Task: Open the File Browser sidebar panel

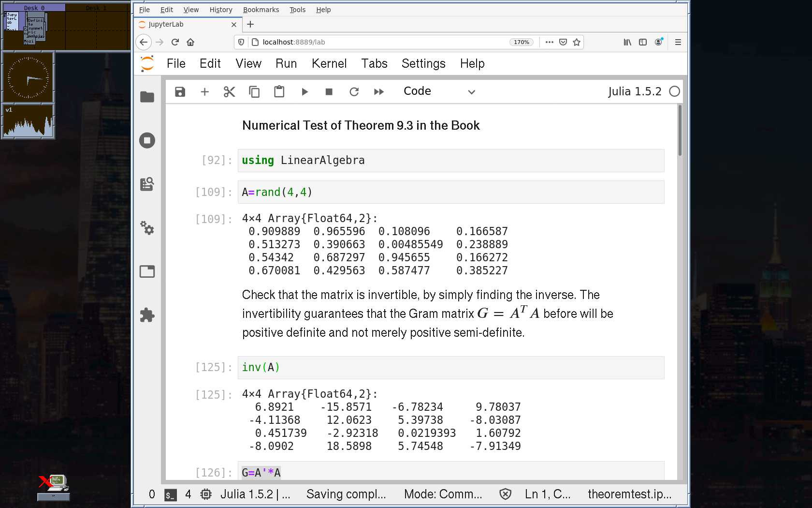Action: pyautogui.click(x=147, y=97)
